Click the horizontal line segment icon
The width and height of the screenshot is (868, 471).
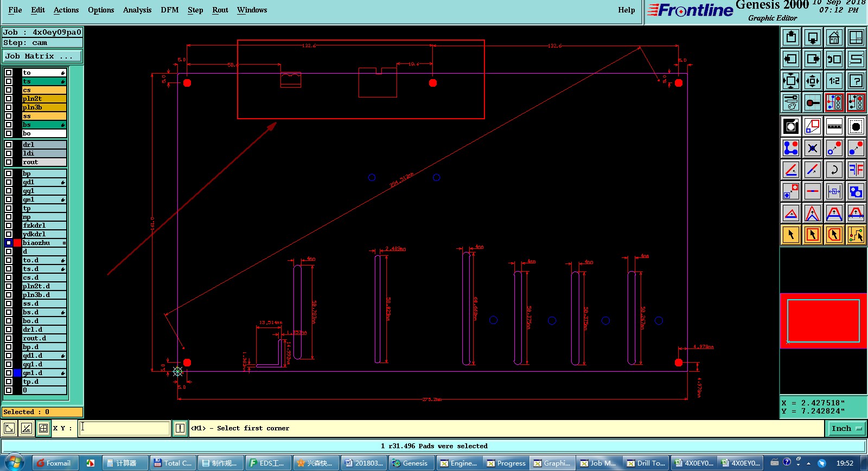point(813,191)
